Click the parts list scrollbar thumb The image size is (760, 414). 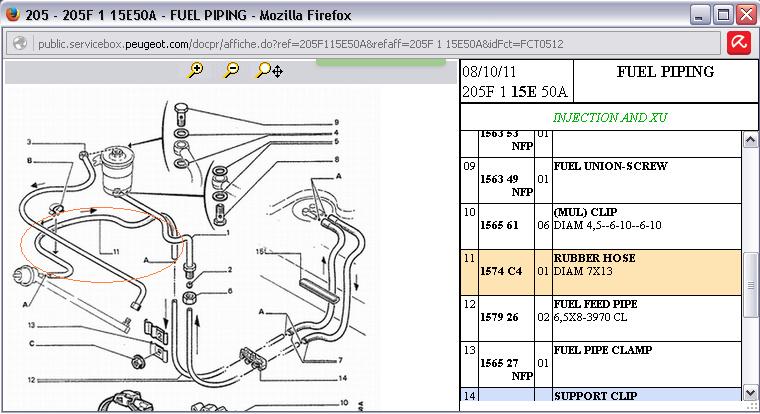[750, 286]
